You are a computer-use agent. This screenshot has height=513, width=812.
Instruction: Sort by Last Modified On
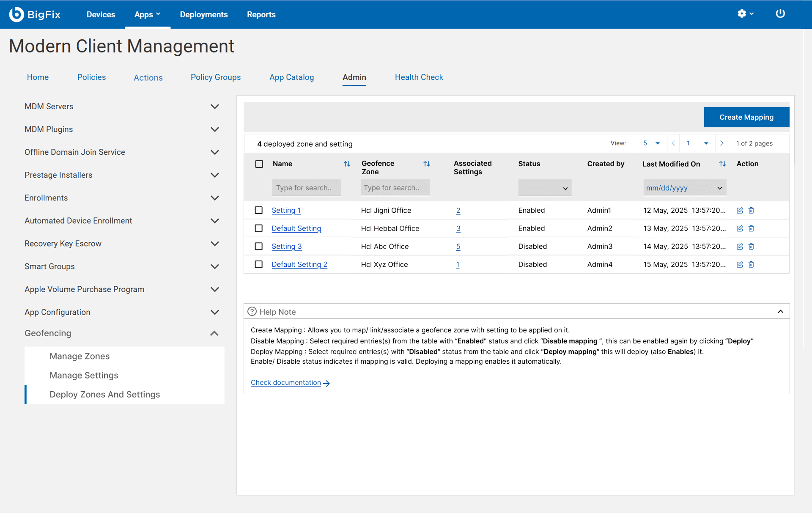[722, 164]
